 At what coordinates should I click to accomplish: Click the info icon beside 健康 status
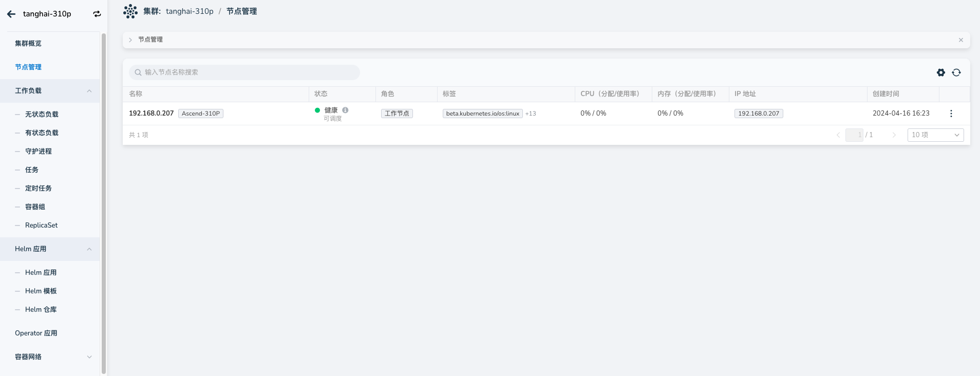pos(345,110)
